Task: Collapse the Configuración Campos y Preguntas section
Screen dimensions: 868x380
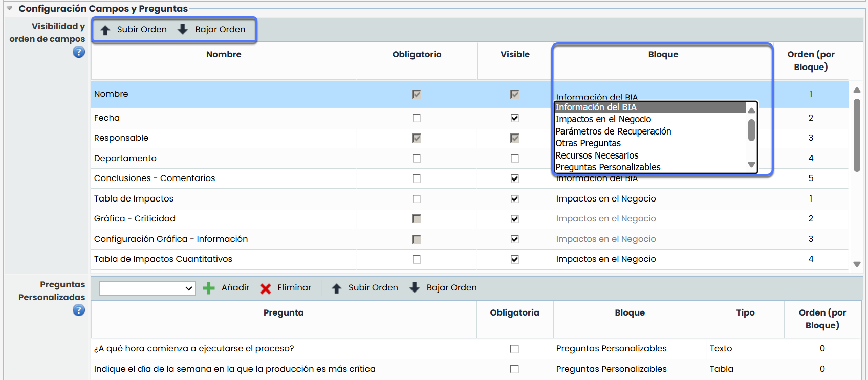Action: coord(10,8)
